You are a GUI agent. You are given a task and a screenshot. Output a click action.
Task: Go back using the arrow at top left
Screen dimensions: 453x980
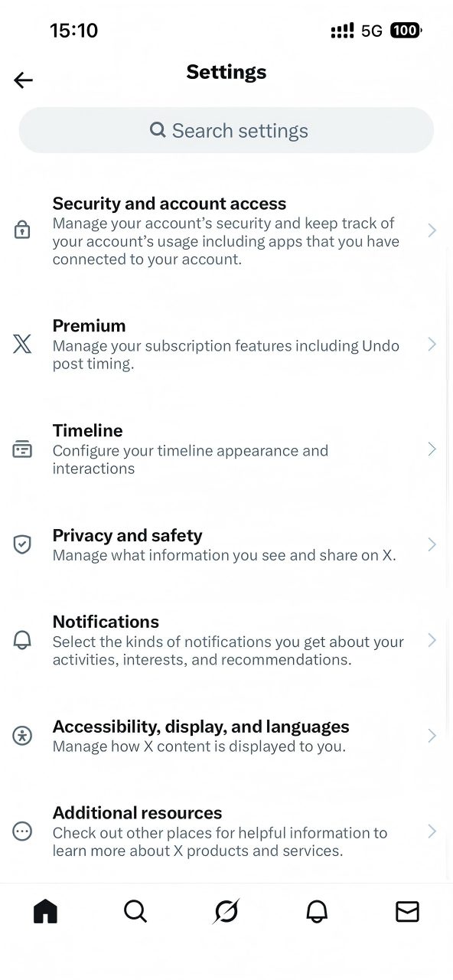(23, 80)
